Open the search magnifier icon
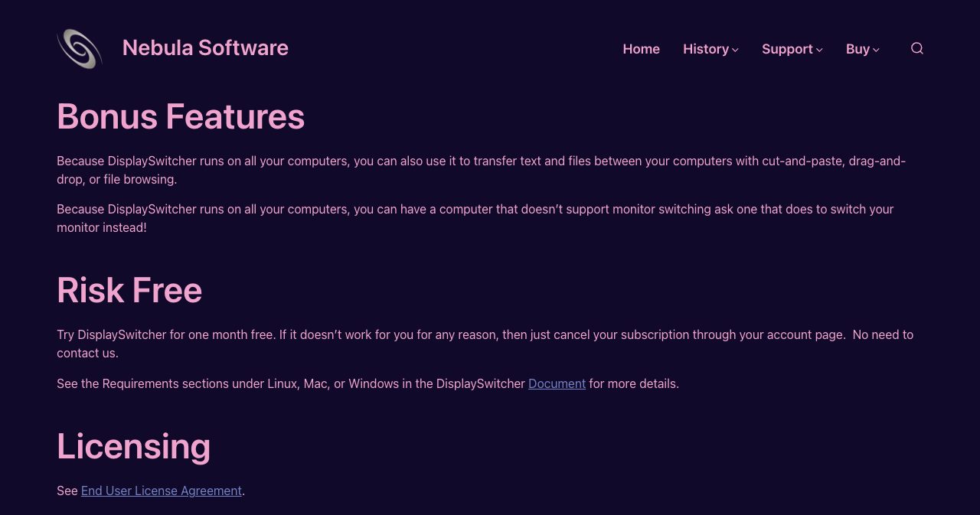 [x=916, y=48]
